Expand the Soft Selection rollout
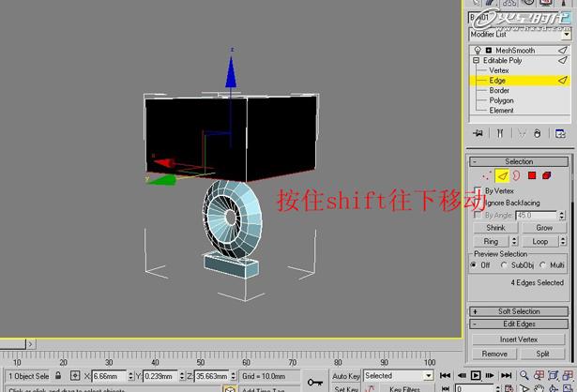Screen dimensions: 577x392 point(519,311)
